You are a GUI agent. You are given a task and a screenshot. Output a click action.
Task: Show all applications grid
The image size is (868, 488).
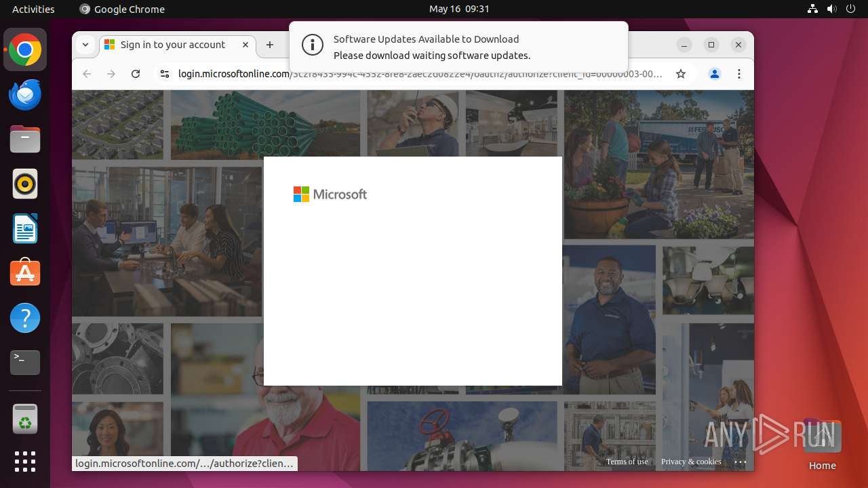coord(25,462)
